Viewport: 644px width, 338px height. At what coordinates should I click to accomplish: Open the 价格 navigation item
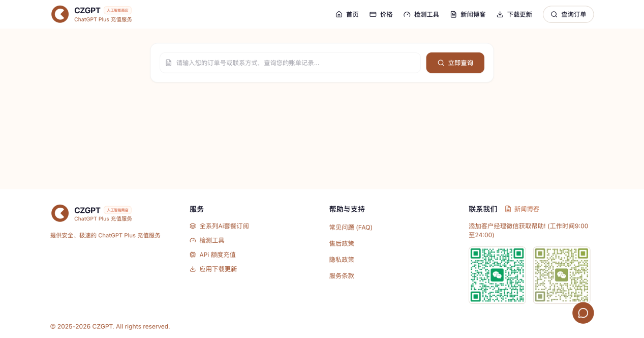tap(381, 14)
